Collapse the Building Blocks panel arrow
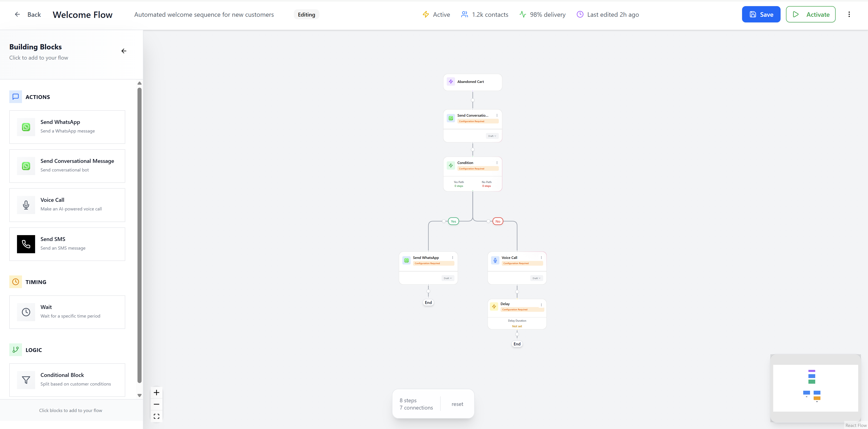The image size is (868, 429). click(124, 51)
